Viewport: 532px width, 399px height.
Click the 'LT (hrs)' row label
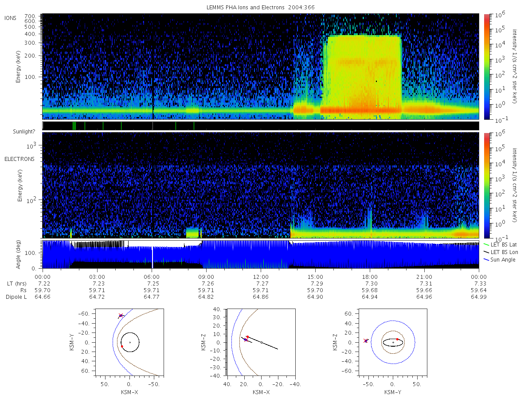16,283
